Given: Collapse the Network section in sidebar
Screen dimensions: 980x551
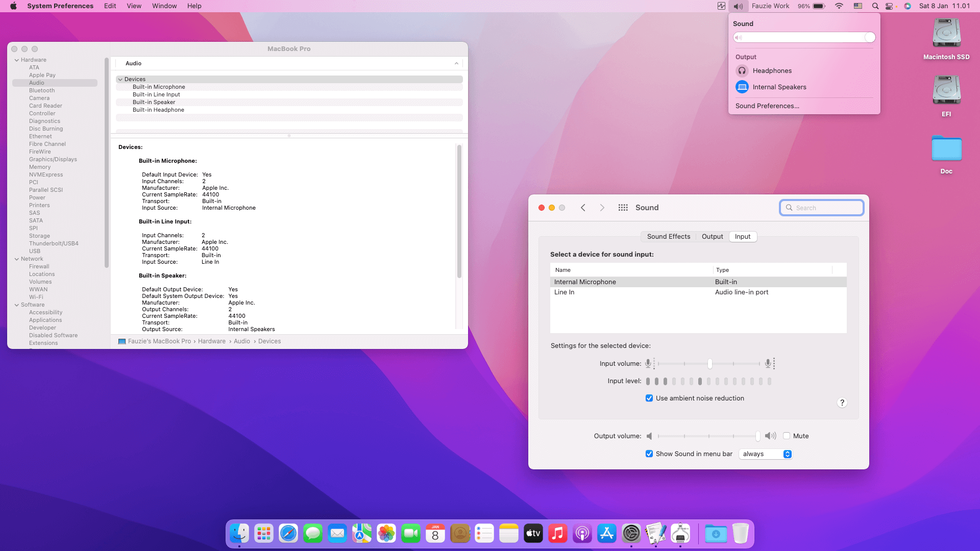Looking at the screenshot, I should click(x=17, y=259).
